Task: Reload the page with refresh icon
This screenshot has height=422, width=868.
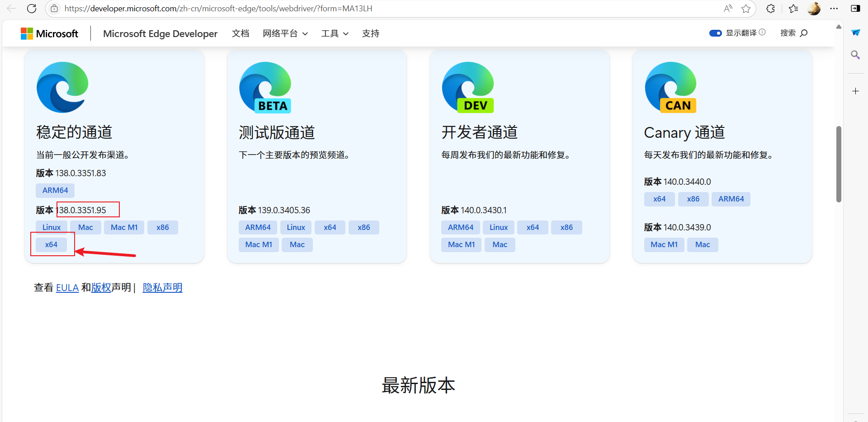Action: pyautogui.click(x=32, y=9)
